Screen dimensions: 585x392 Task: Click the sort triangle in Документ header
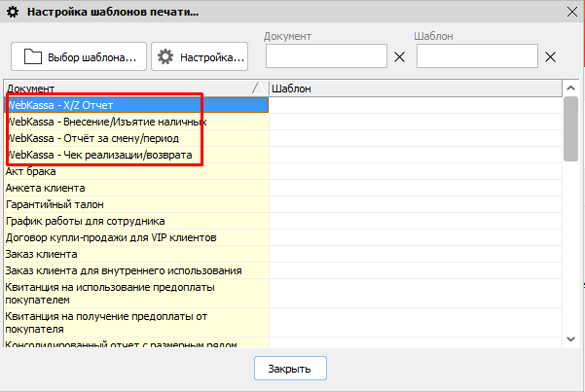click(x=259, y=88)
